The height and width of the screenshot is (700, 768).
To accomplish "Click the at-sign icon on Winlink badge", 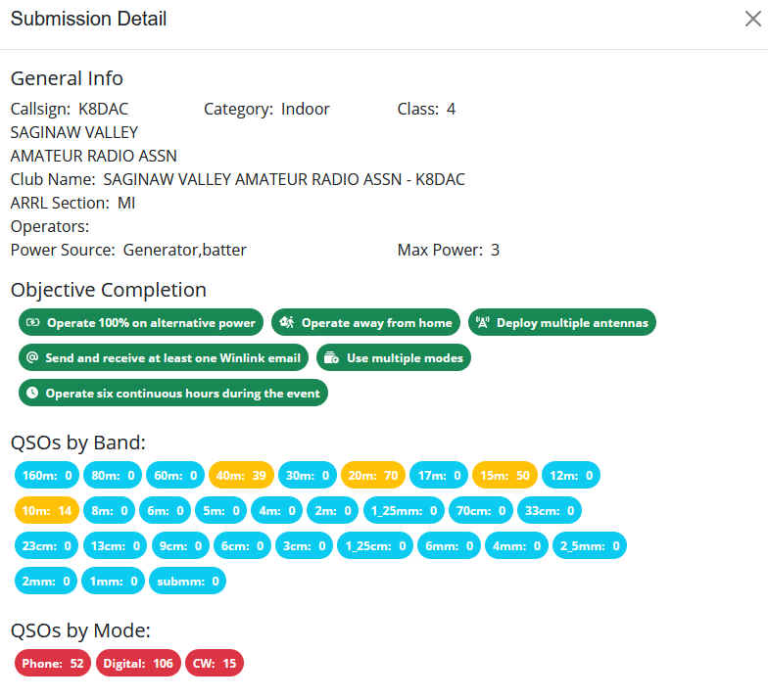I will (32, 357).
